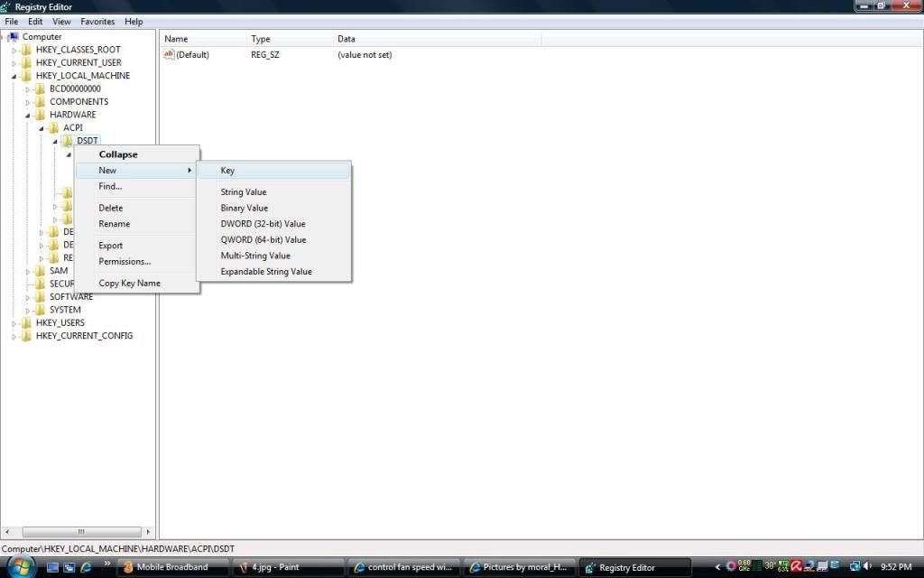Collapse the HARDWARE tree arrow
The image size is (924, 578).
27,116
